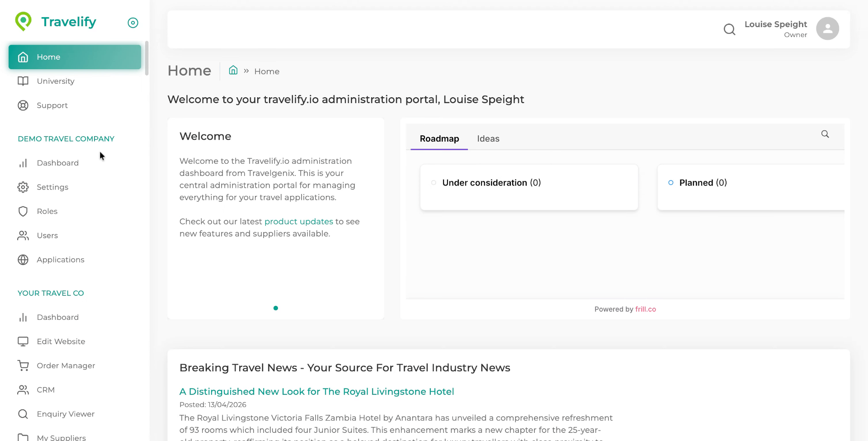
Task: Open CRM in sidebar
Action: (x=75, y=390)
